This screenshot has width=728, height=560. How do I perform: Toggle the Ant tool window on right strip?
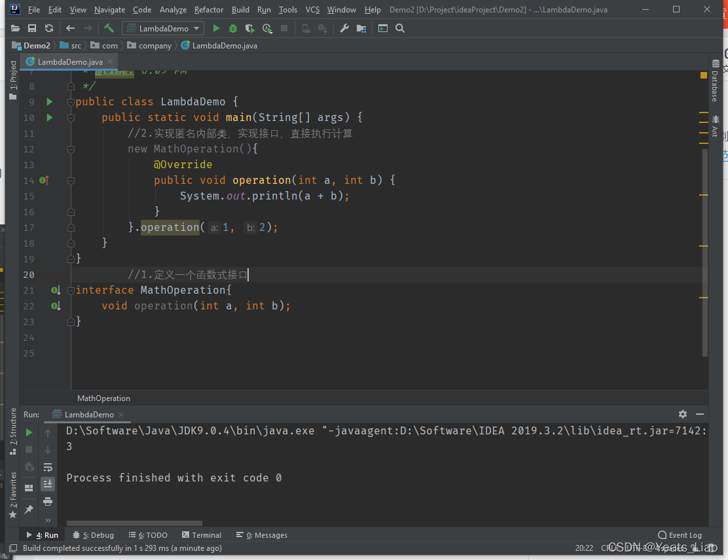715,126
